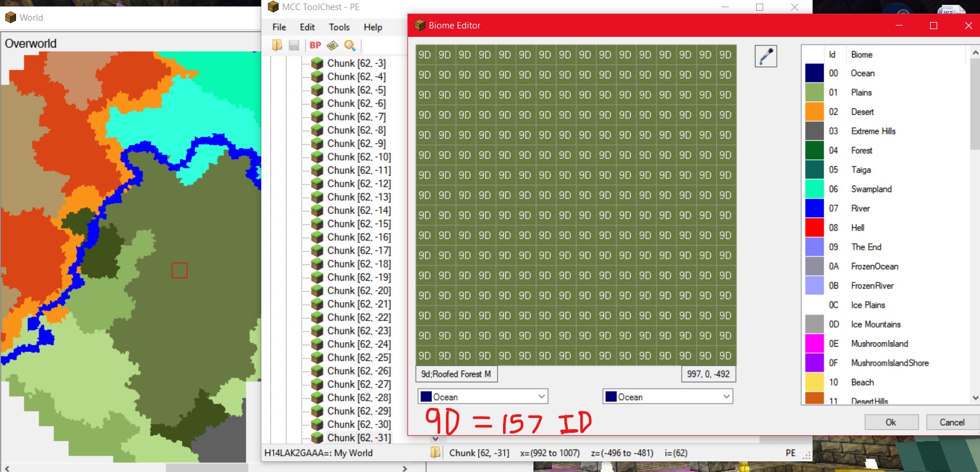
Task: Open the Edit menu
Action: click(307, 27)
